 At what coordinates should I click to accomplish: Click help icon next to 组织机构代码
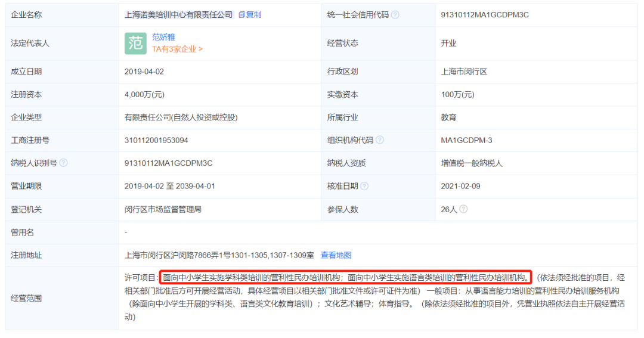(380, 140)
